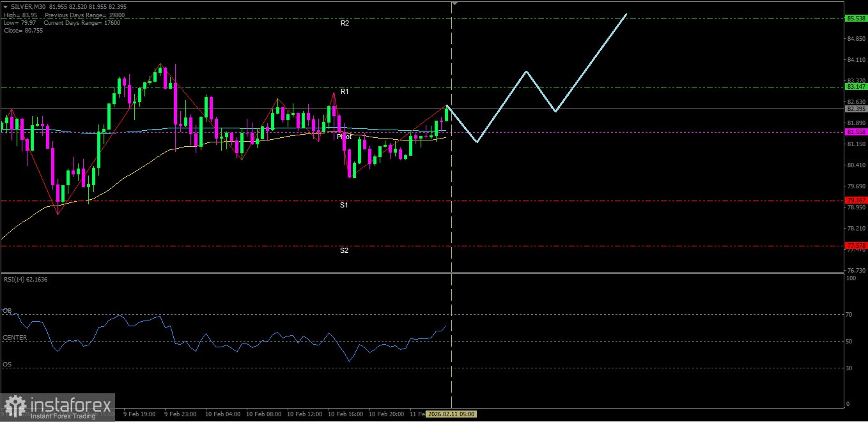Click the Pivot label on the chart

pyautogui.click(x=345, y=137)
